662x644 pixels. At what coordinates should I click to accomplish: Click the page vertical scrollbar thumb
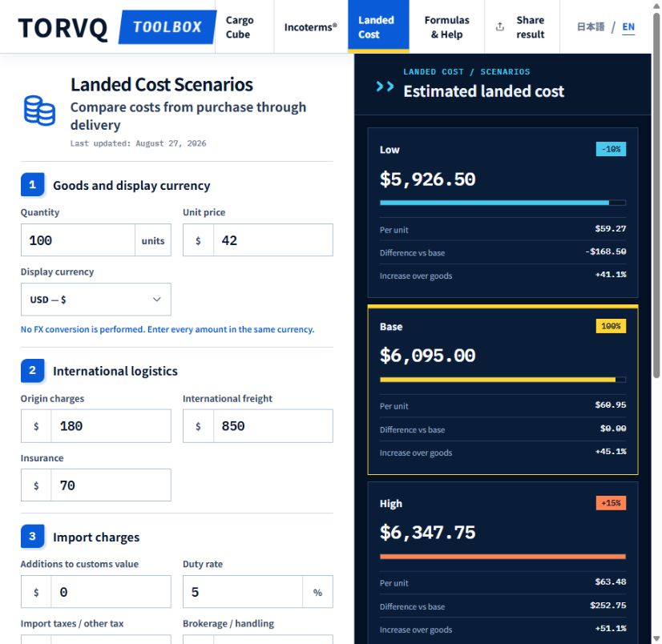click(x=656, y=195)
